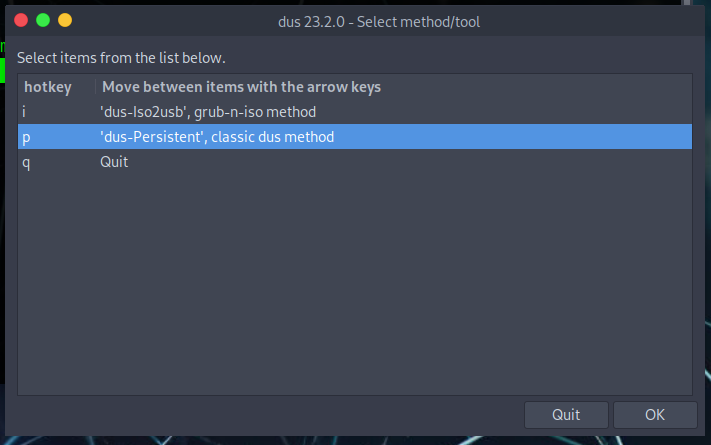The width and height of the screenshot is (711, 445).
Task: Select the 'Quit' entry in the list
Action: [114, 161]
